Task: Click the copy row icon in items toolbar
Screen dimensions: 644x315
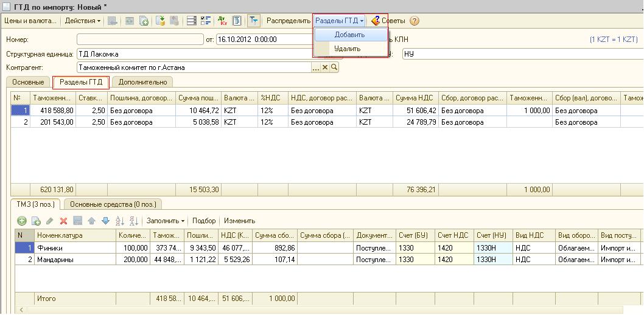Action: click(35, 221)
